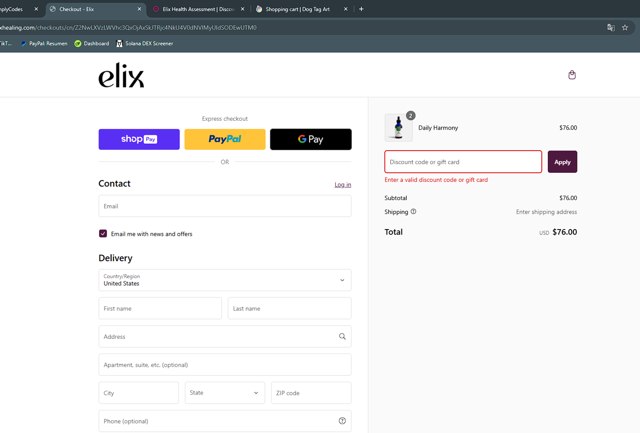Focus the City field
Screen dimensions: 640x433
click(x=138, y=393)
